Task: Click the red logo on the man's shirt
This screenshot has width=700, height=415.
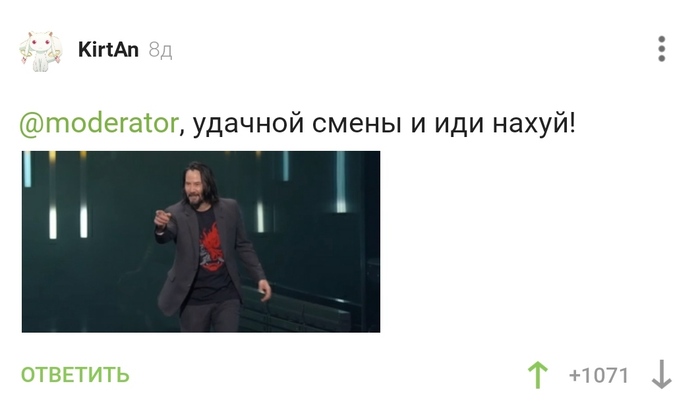Action: 212,248
